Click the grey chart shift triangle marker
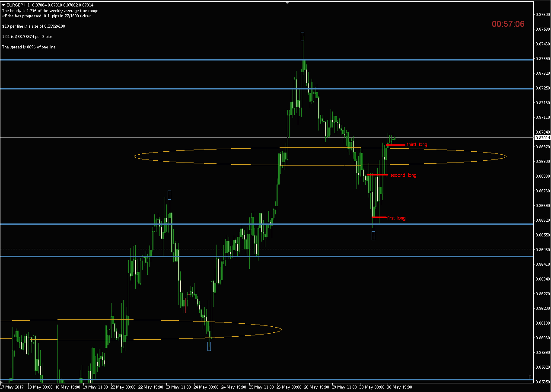 point(287,2)
